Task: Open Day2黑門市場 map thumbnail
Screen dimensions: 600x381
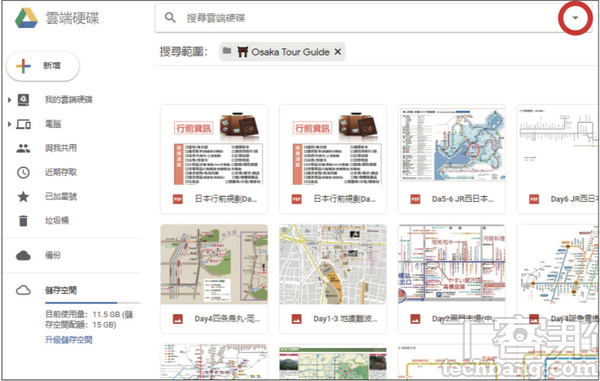Action: 452,264
